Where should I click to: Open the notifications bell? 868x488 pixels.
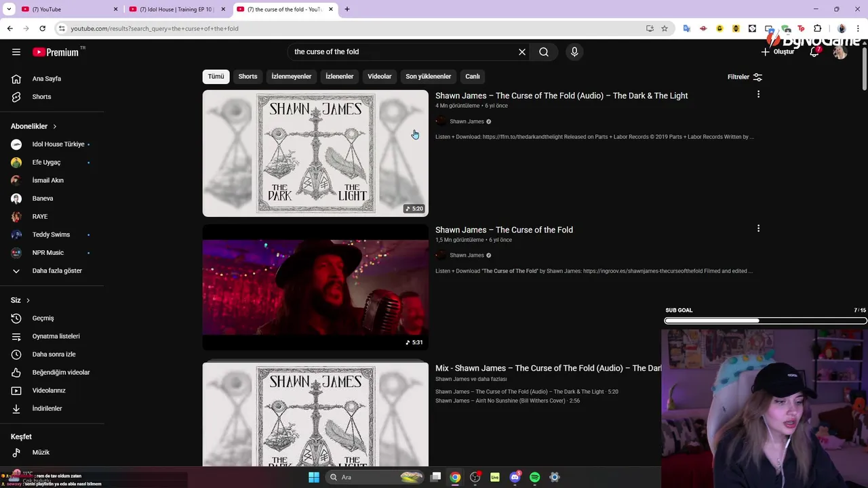[814, 52]
